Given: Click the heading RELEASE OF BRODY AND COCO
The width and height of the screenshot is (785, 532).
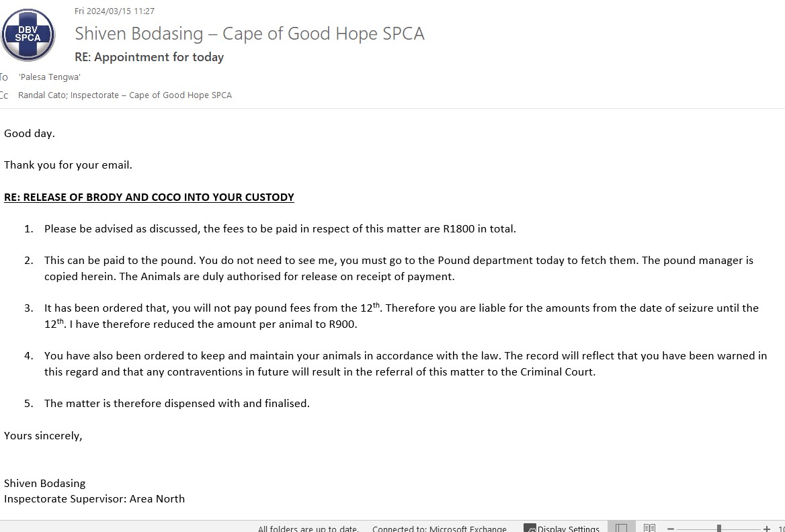Looking at the screenshot, I should tap(149, 197).
